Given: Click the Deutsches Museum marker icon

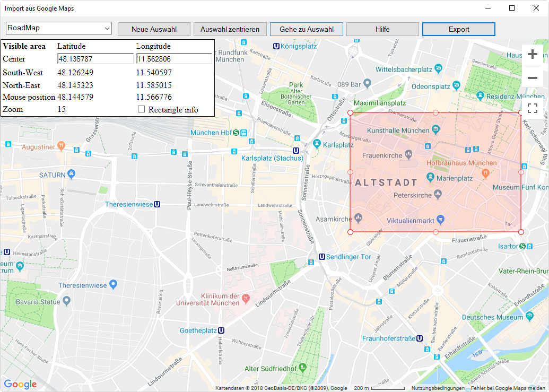Looking at the screenshot, I should pyautogui.click(x=529, y=316).
